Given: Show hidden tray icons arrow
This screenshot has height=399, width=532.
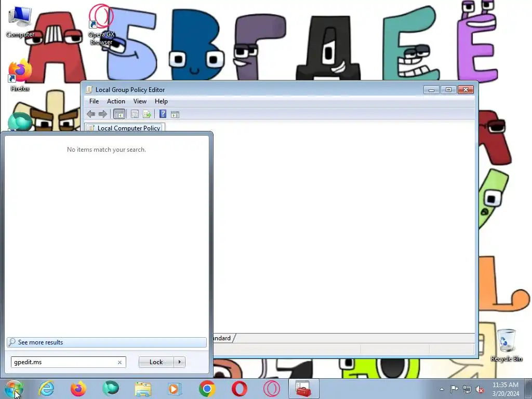Looking at the screenshot, I should [x=442, y=389].
